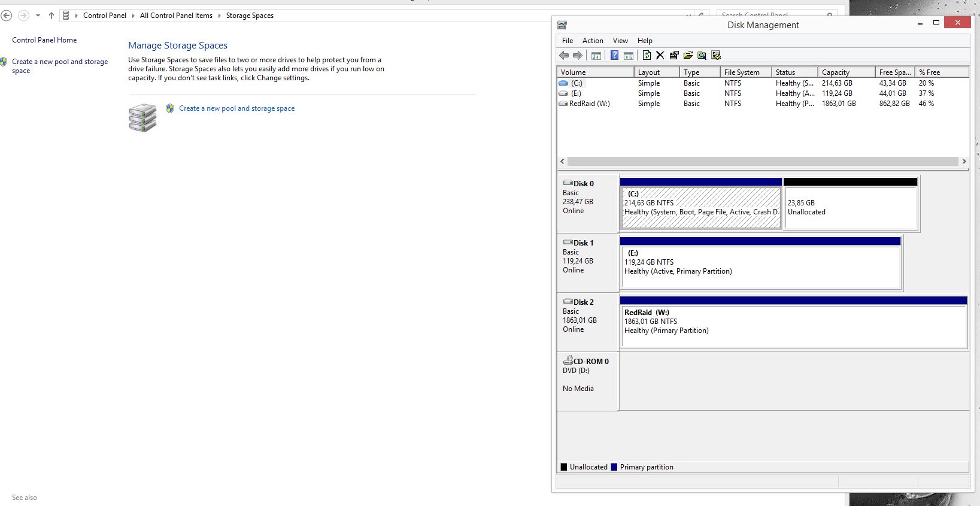Sort by Status column header

pos(795,72)
